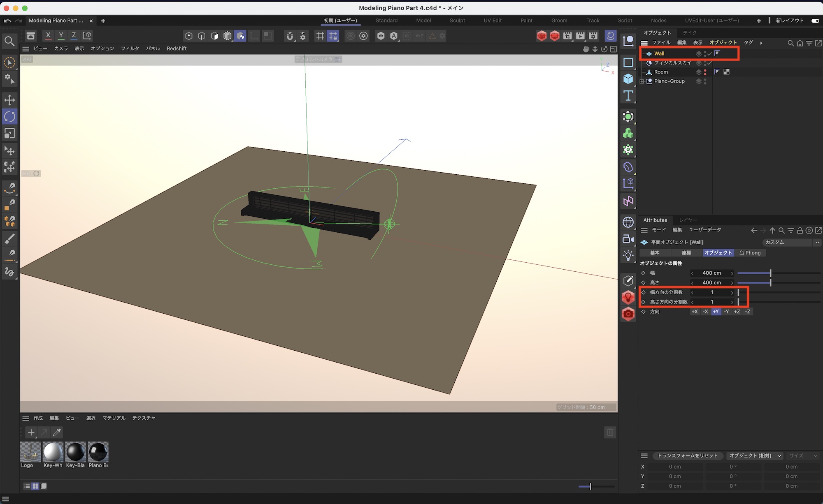Click the trash icon in Material Manager
The height and width of the screenshot is (504, 823).
[x=610, y=432]
